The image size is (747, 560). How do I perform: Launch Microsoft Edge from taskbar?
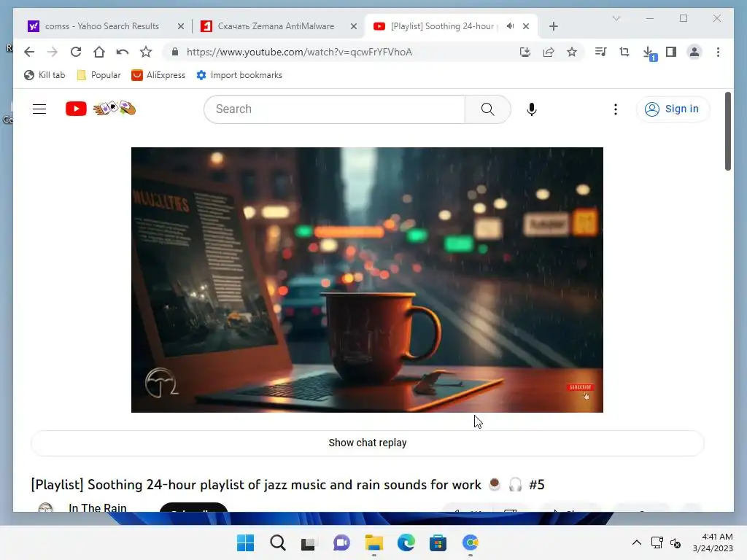coord(406,542)
